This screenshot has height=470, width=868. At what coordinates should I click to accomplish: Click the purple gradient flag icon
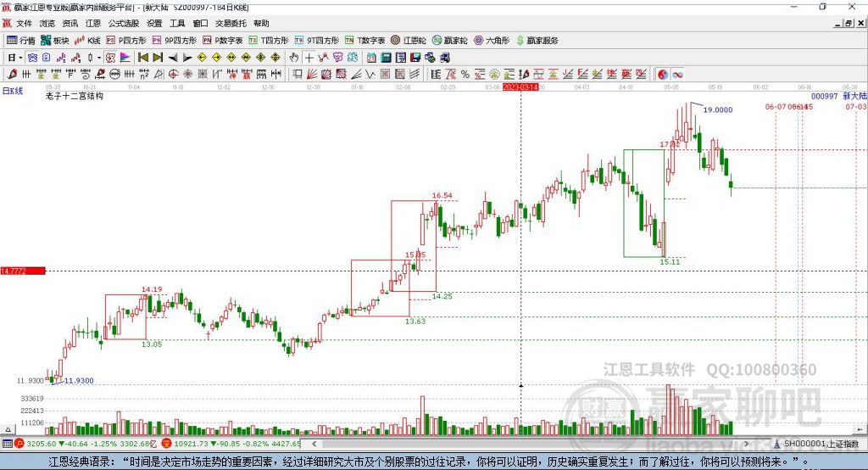pos(125,57)
